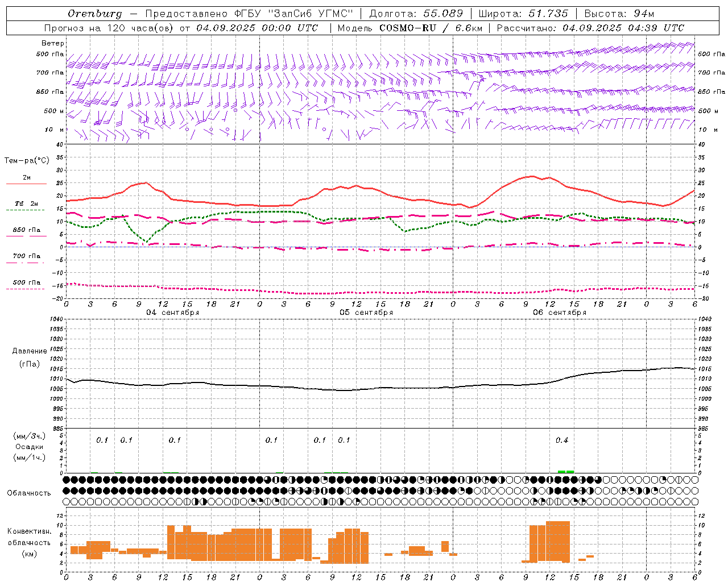The height and width of the screenshot is (582, 728).
Task: Click the 'Ветер' wind panel label
Action: [53, 43]
